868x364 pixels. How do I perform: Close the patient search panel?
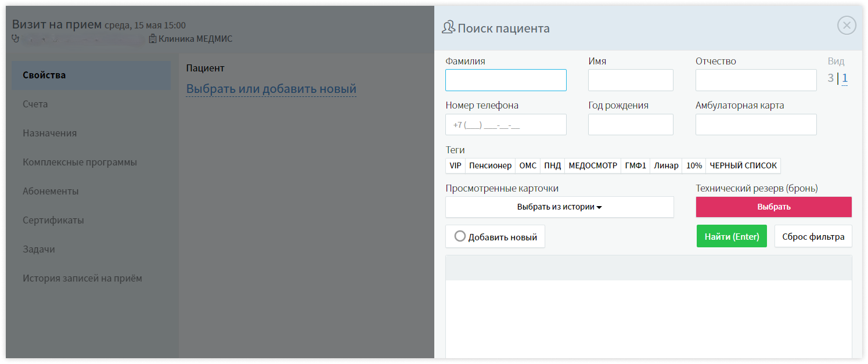(x=847, y=26)
